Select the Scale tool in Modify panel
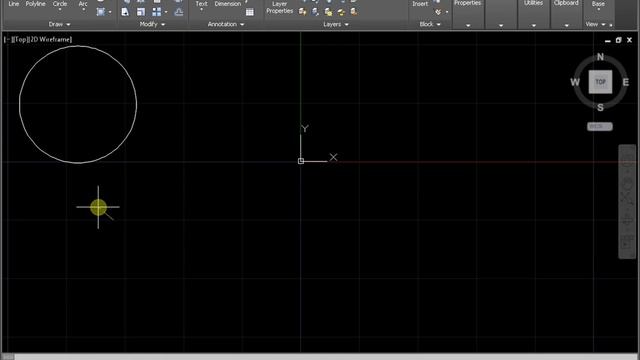640x360 pixels. (141, 12)
